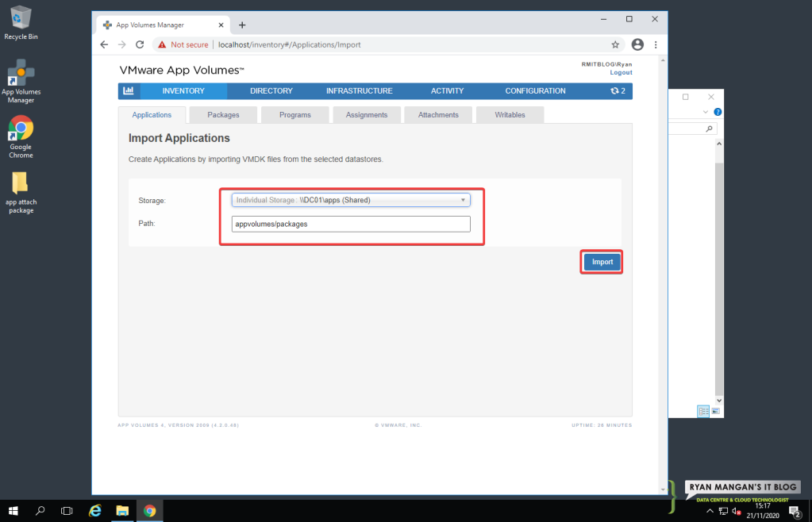812x522 pixels.
Task: Open the CONFIGURATION menu
Action: (x=536, y=90)
